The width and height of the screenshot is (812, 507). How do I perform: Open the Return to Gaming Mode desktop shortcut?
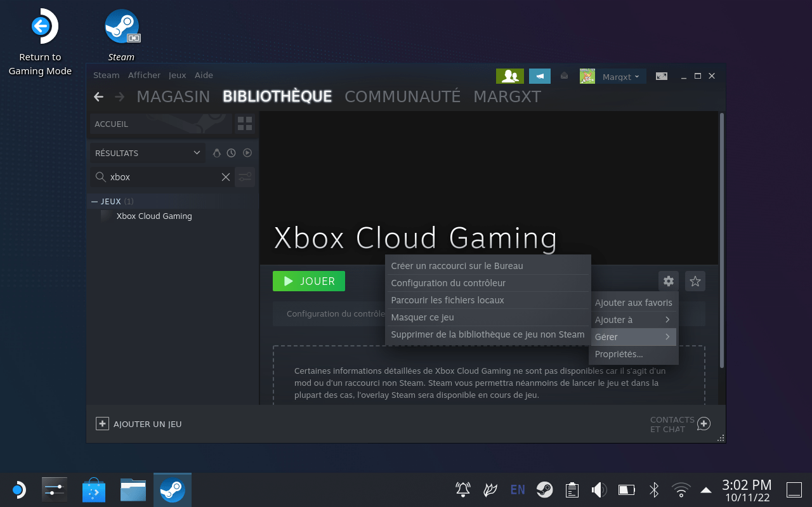point(40,41)
